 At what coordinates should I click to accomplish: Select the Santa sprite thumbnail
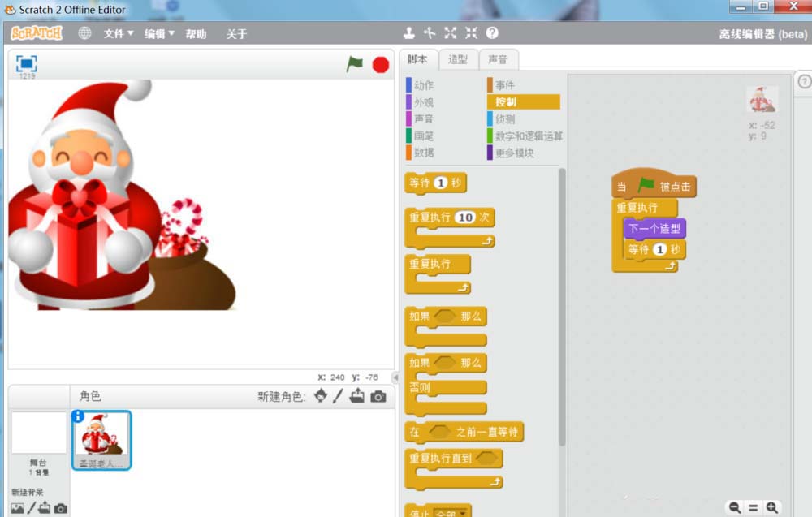(101, 440)
